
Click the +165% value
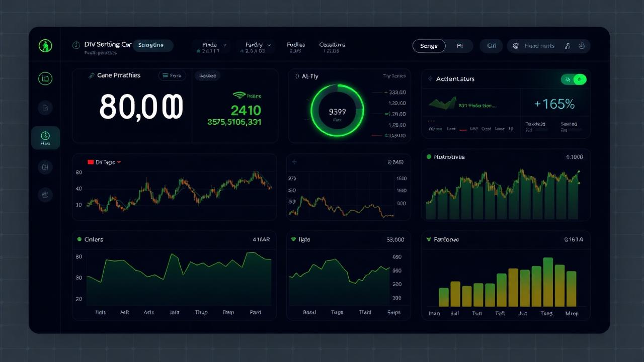[554, 104]
